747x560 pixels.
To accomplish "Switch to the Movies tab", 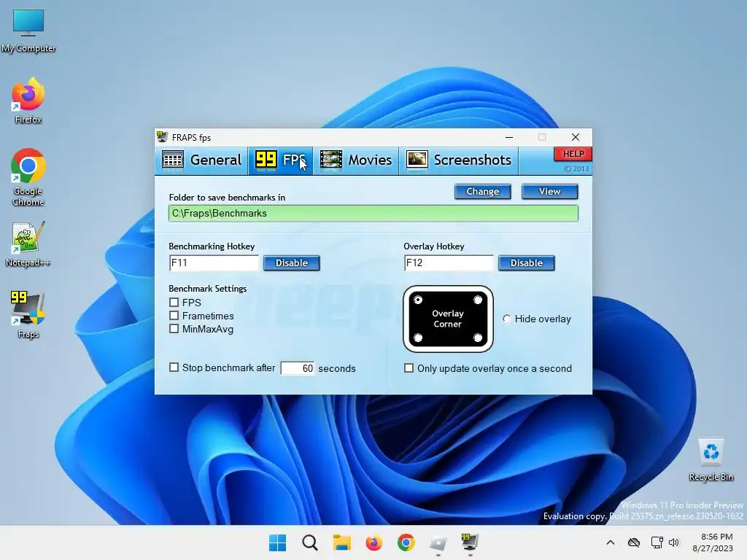I will [356, 160].
